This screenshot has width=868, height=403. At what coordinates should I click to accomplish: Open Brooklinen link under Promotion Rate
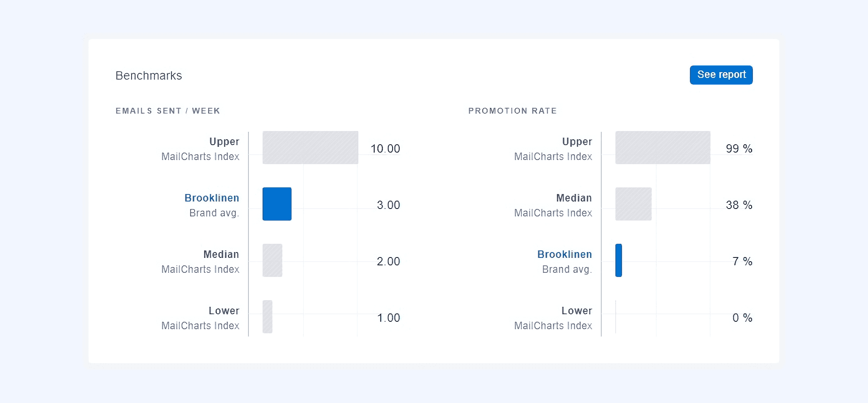coord(564,255)
